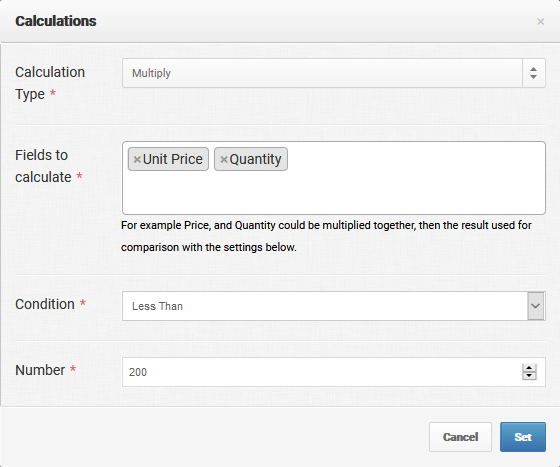Expand the Condition dropdown chevron
Screen dimensions: 560x467
coord(536,306)
